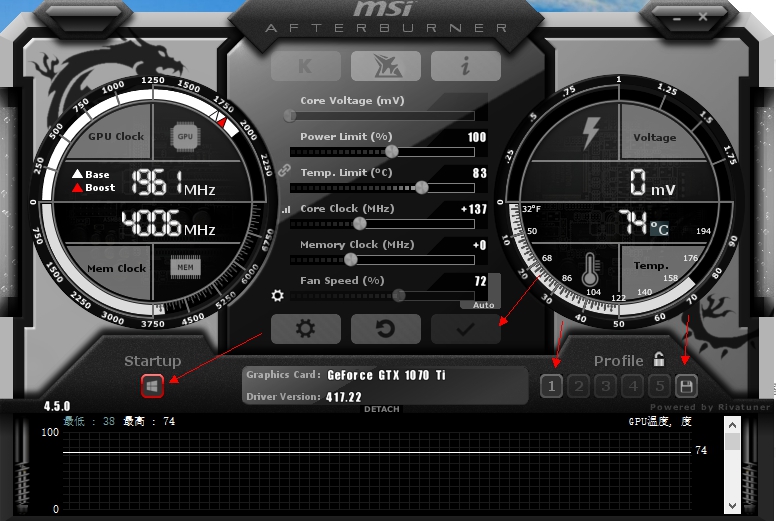Image resolution: width=776 pixels, height=521 pixels.
Task: Toggle the Windows Startup apply button
Action: pyautogui.click(x=152, y=386)
